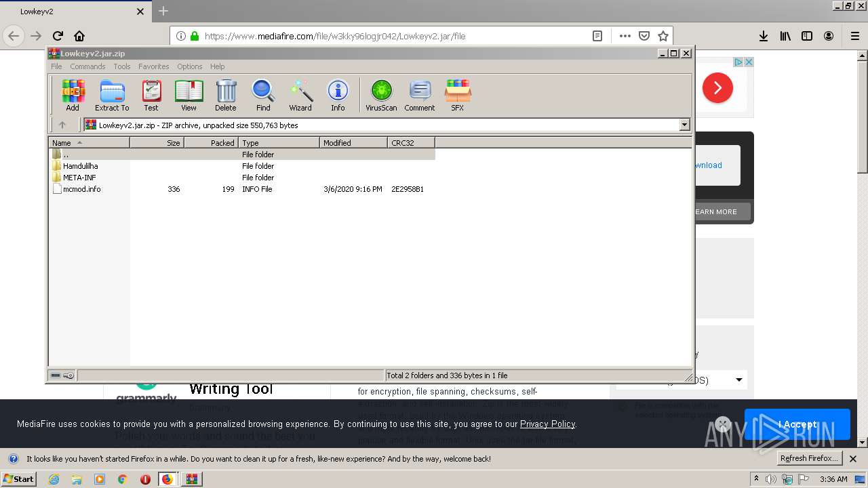868x488 pixels.
Task: Go up one folder level arrow
Action: [x=62, y=125]
